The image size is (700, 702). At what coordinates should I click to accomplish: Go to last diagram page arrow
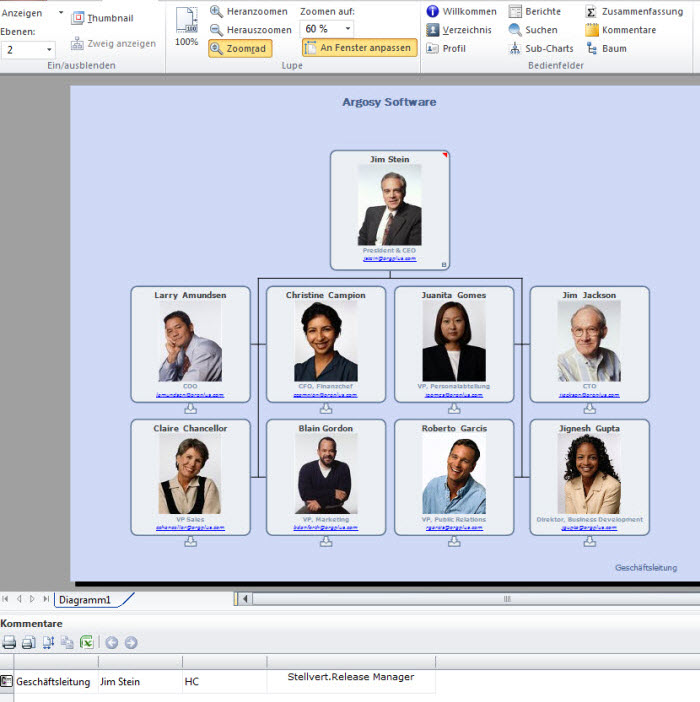[46, 599]
